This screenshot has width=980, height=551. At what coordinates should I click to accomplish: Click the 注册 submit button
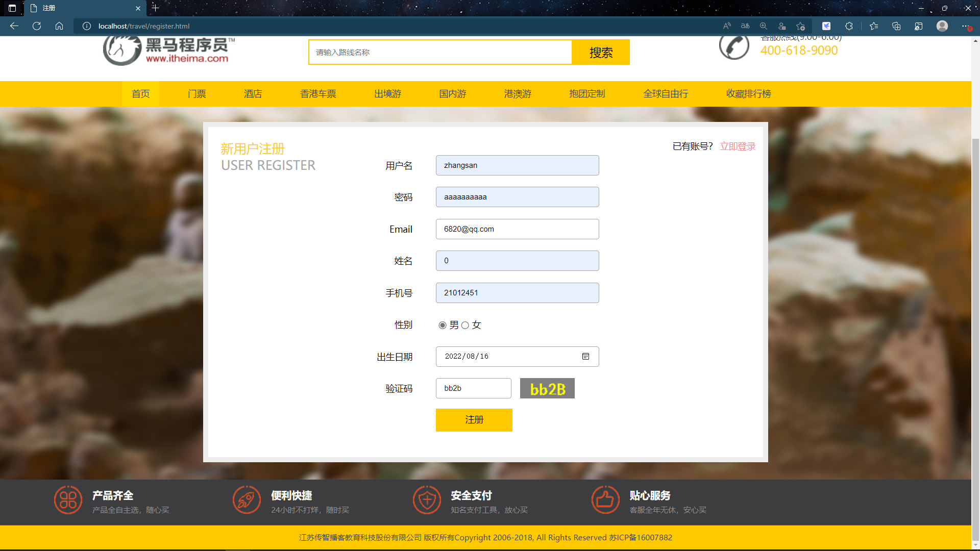point(474,420)
